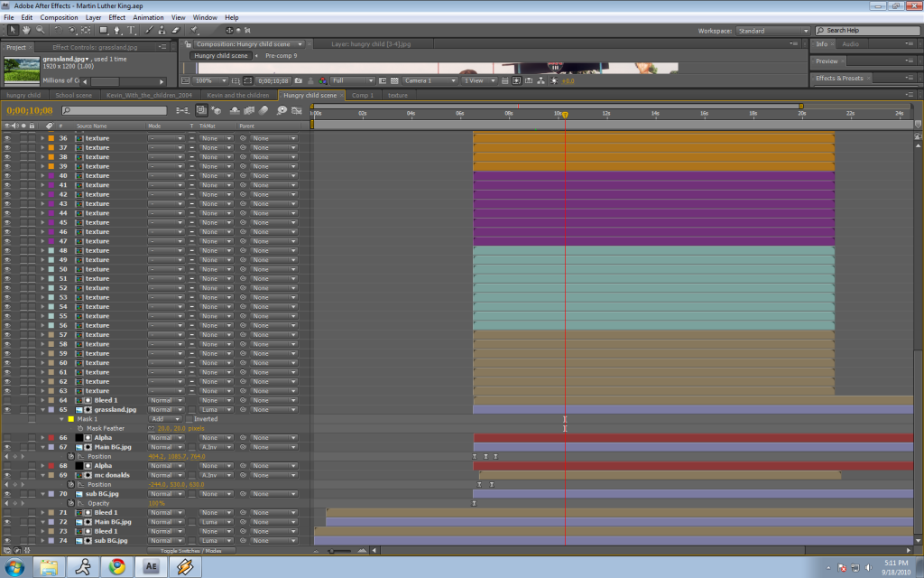924x578 pixels.
Task: Click the Toggle Switches / Modes button
Action: click(x=190, y=550)
